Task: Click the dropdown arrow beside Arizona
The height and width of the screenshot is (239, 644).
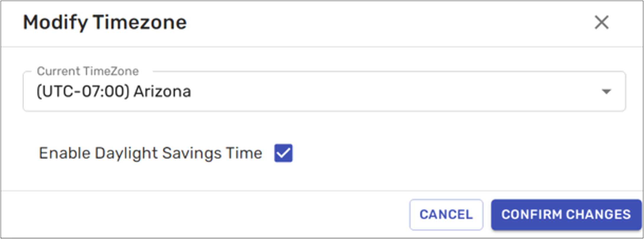Action: tap(606, 92)
